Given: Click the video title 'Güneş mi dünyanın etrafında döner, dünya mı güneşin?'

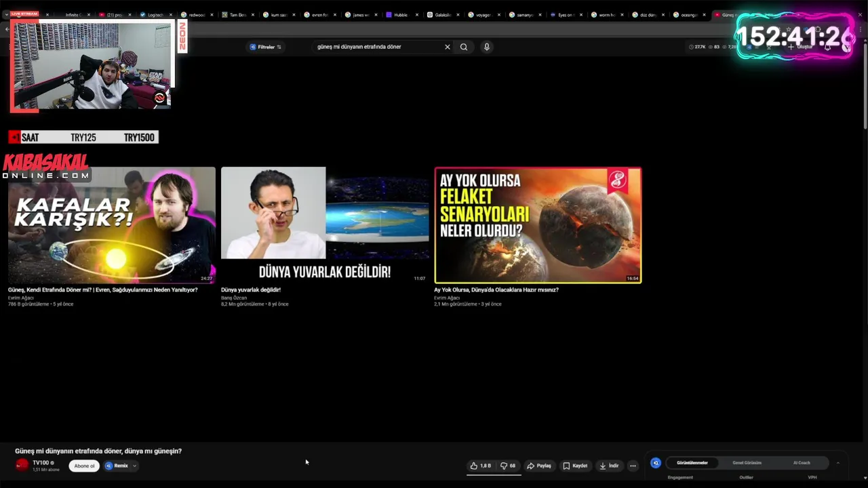Looking at the screenshot, I should [98, 451].
